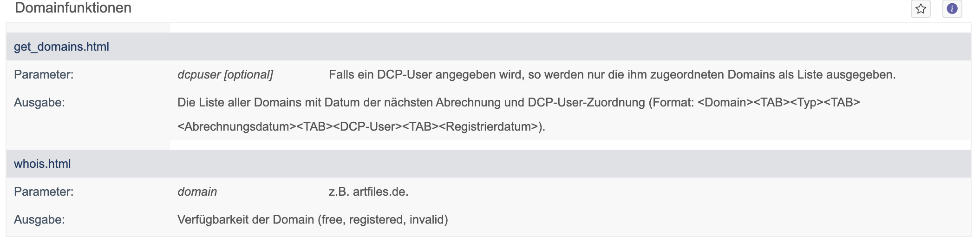Click the dcpuser [optional] parameter text

(x=225, y=74)
